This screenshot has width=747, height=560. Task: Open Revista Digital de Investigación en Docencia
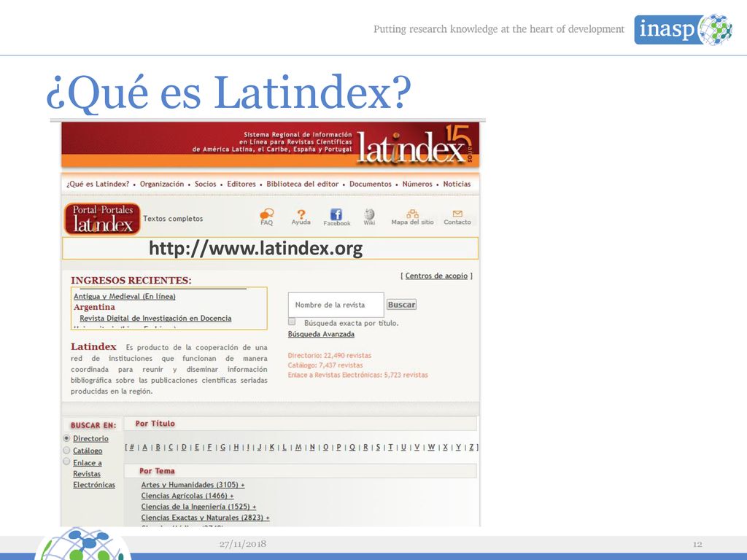pyautogui.click(x=155, y=318)
